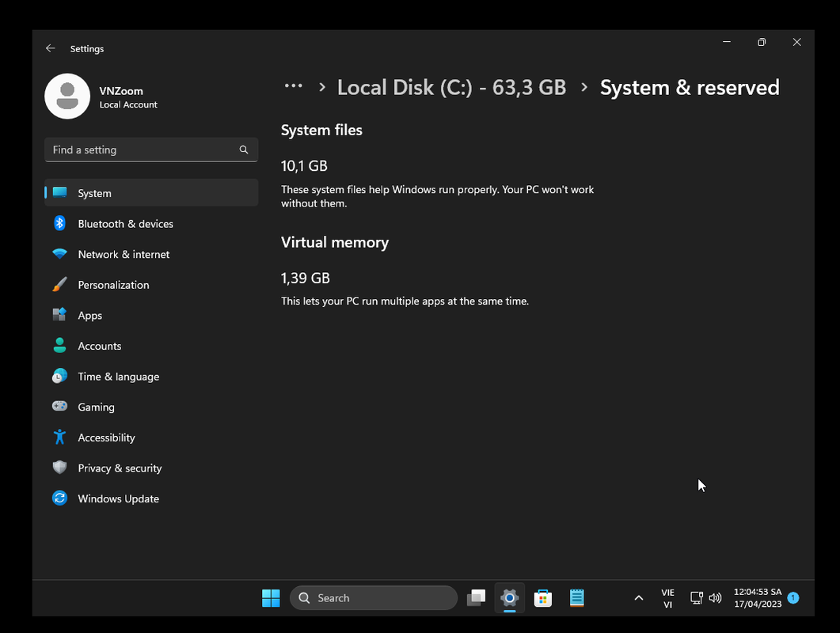Click the Network wifi icon in sidebar
840x633 pixels.
(x=60, y=254)
